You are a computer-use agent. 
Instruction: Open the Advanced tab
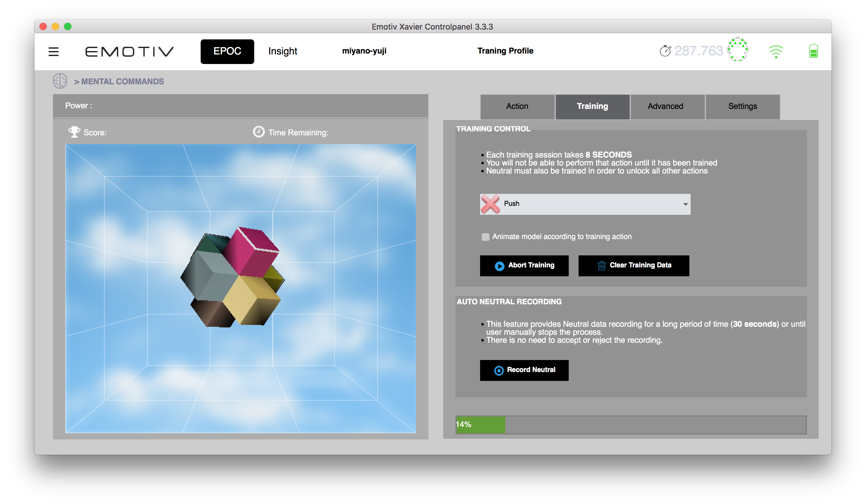pos(665,106)
